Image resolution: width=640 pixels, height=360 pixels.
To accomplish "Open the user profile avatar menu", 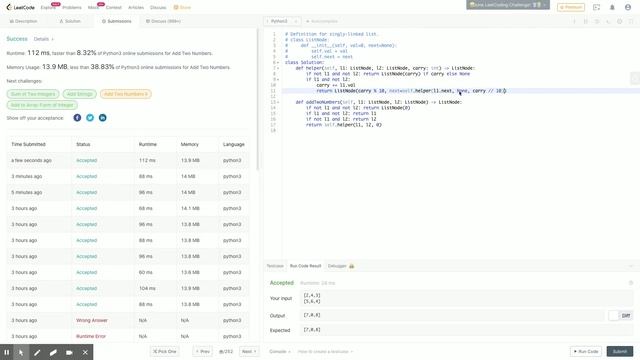I will click(628, 7).
